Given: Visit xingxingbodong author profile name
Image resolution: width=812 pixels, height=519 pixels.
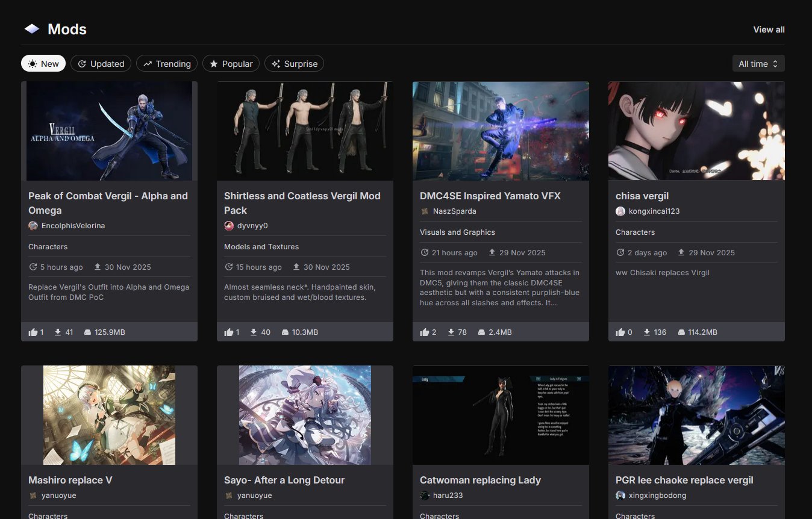Looking at the screenshot, I should 658,496.
